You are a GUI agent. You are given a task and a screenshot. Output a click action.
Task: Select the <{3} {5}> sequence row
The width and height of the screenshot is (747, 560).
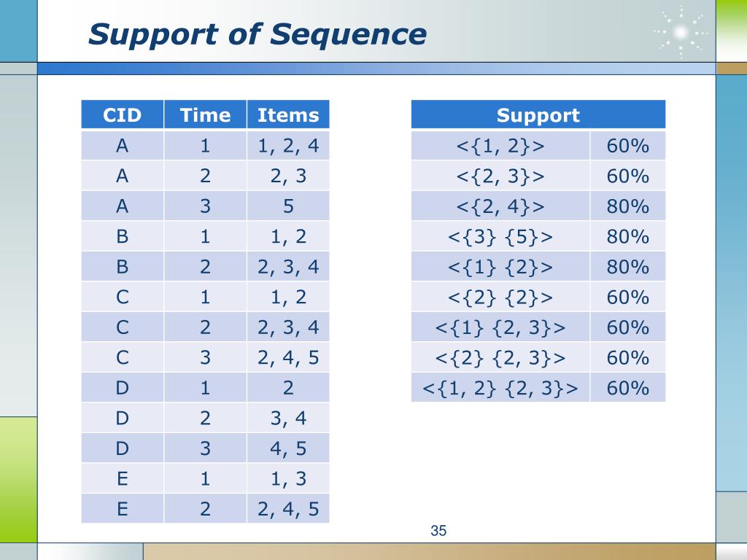[x=538, y=236]
